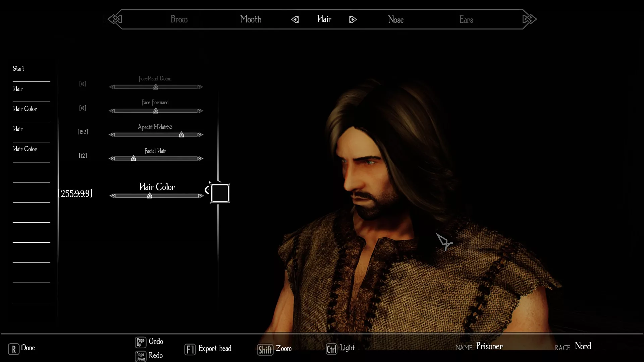644x362 pixels.
Task: Edit the character name Prisoner
Action: click(x=489, y=346)
